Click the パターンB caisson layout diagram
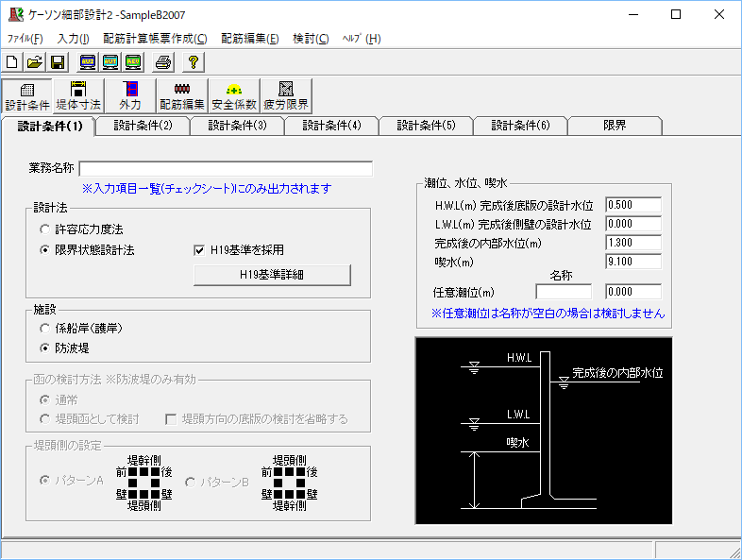The width and height of the screenshot is (742, 560). [x=289, y=484]
